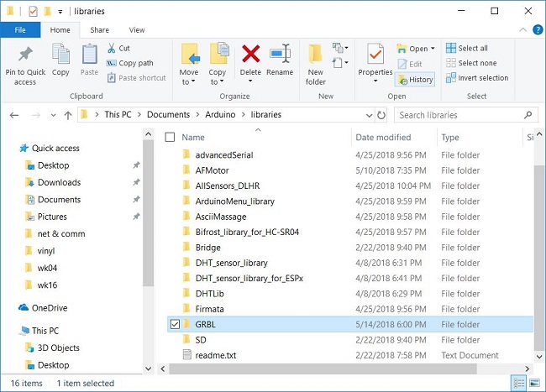
Task: Click Select none
Action: click(x=471, y=63)
